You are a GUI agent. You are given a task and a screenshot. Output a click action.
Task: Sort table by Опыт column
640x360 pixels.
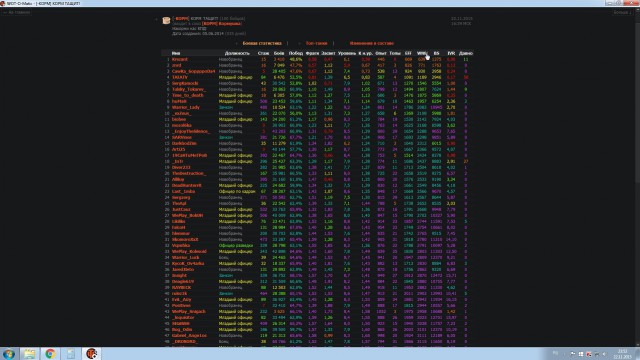tap(381, 53)
